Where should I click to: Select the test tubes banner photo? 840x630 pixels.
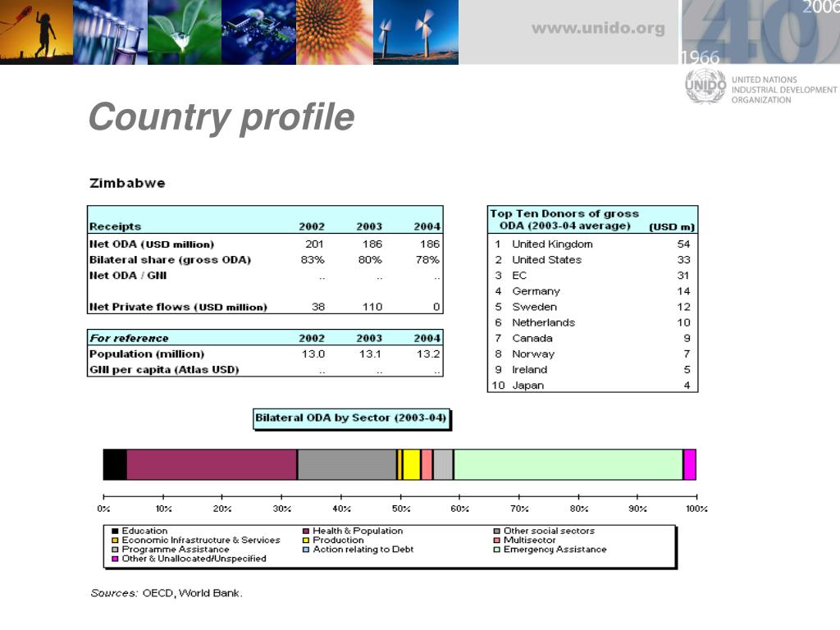(x=111, y=32)
